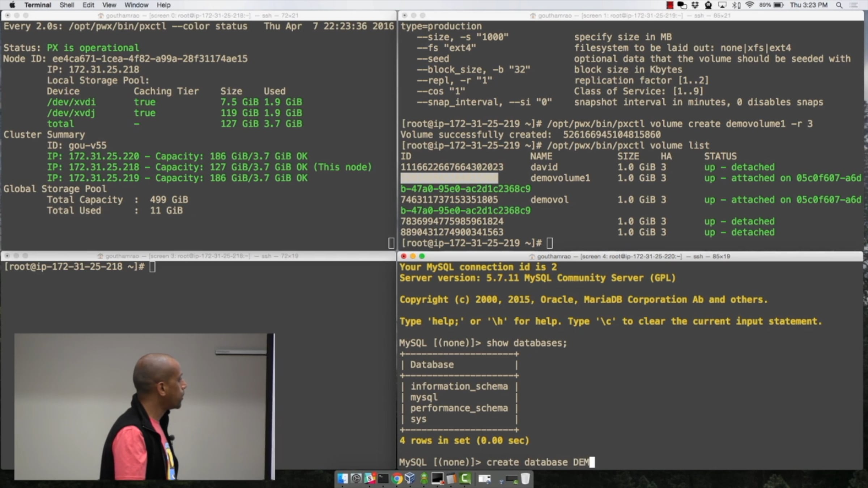
Task: Open the Trash in the dock
Action: [x=525, y=479]
